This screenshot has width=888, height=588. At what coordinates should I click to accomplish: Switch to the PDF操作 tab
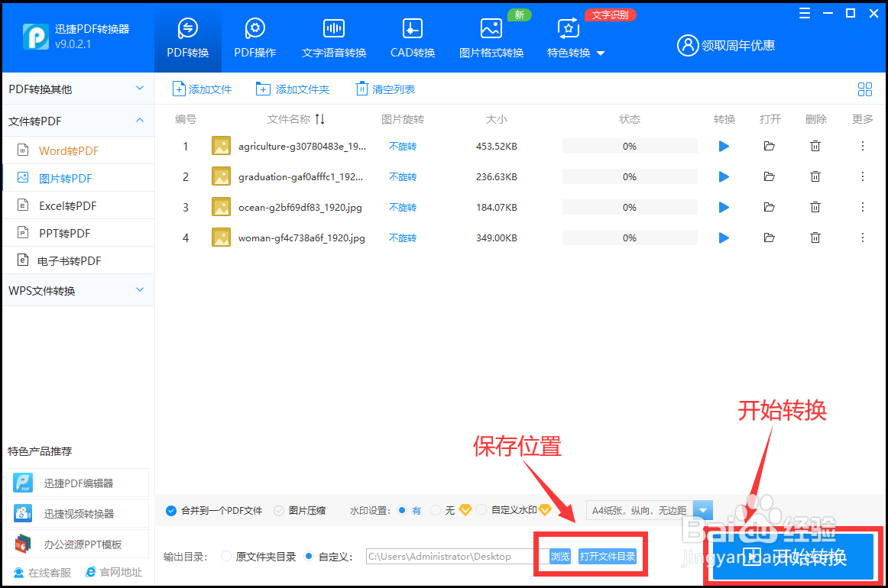tap(254, 37)
